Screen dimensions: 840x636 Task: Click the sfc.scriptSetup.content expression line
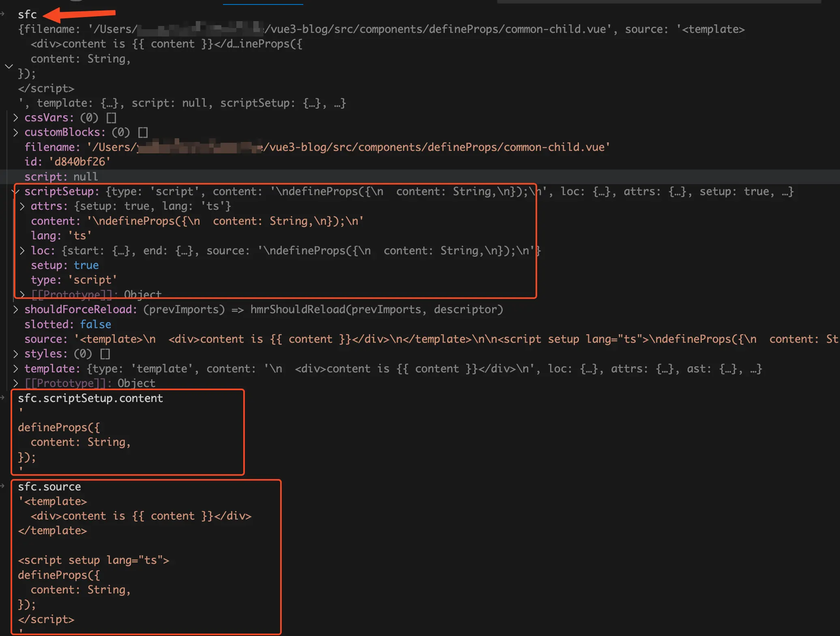tap(90, 398)
